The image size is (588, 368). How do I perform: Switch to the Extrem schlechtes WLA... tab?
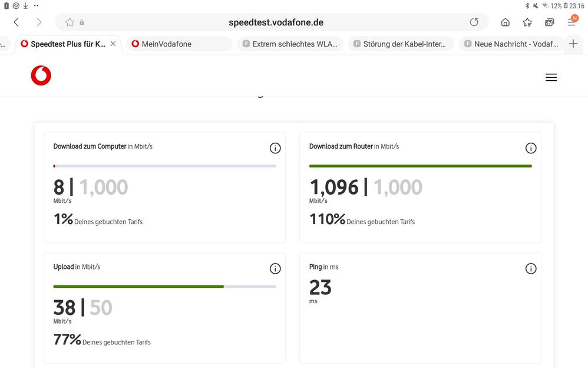point(290,44)
